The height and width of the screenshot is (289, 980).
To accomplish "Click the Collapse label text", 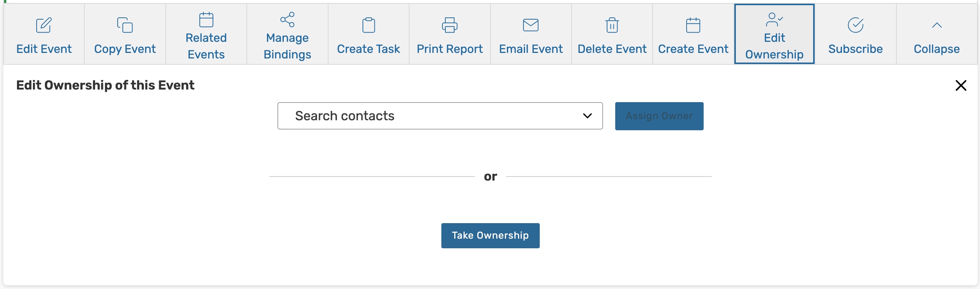I will (937, 49).
